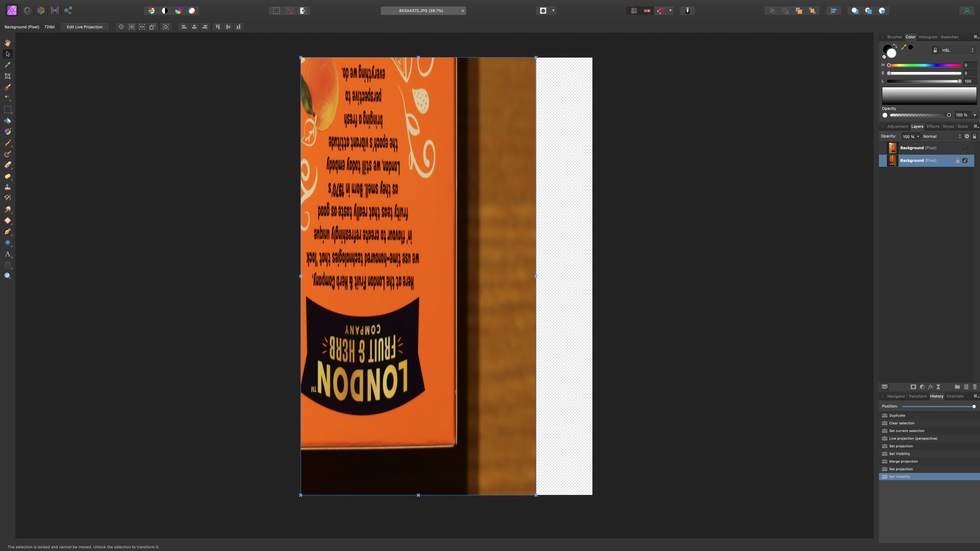Click the delete layer trash icon

pos(975,387)
